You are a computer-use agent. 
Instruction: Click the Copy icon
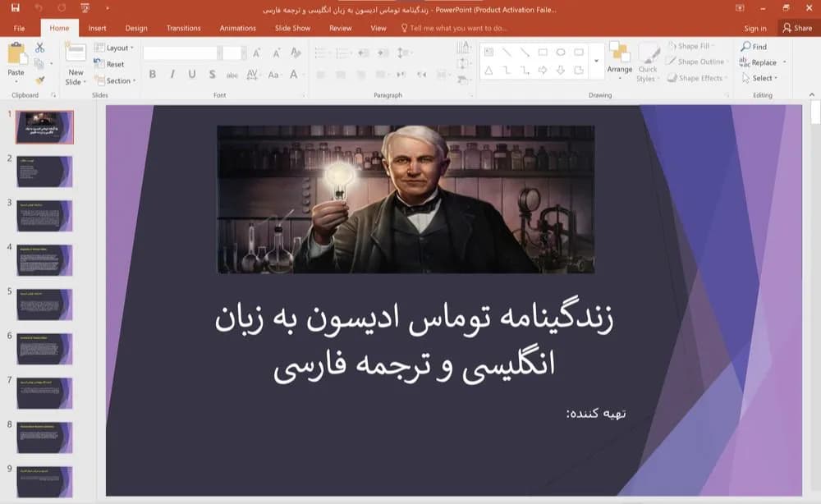click(39, 63)
